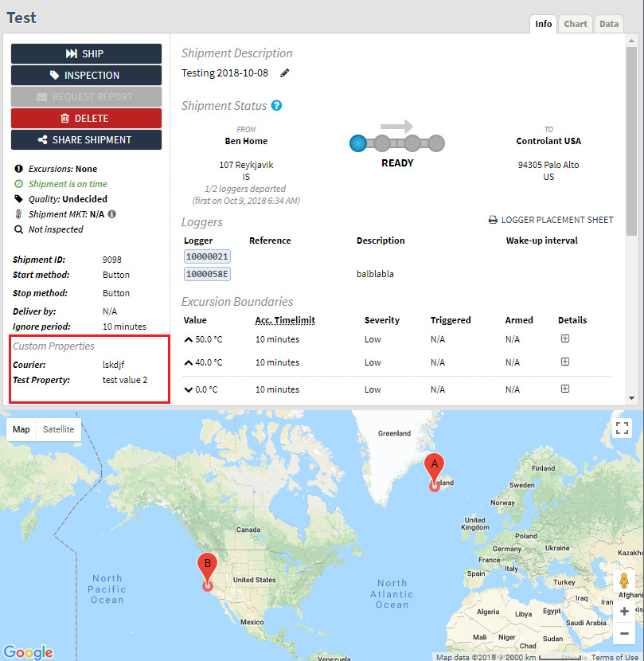The image size is (644, 661).
Task: Click Ignore period value '10 minutes'
Action: (124, 327)
